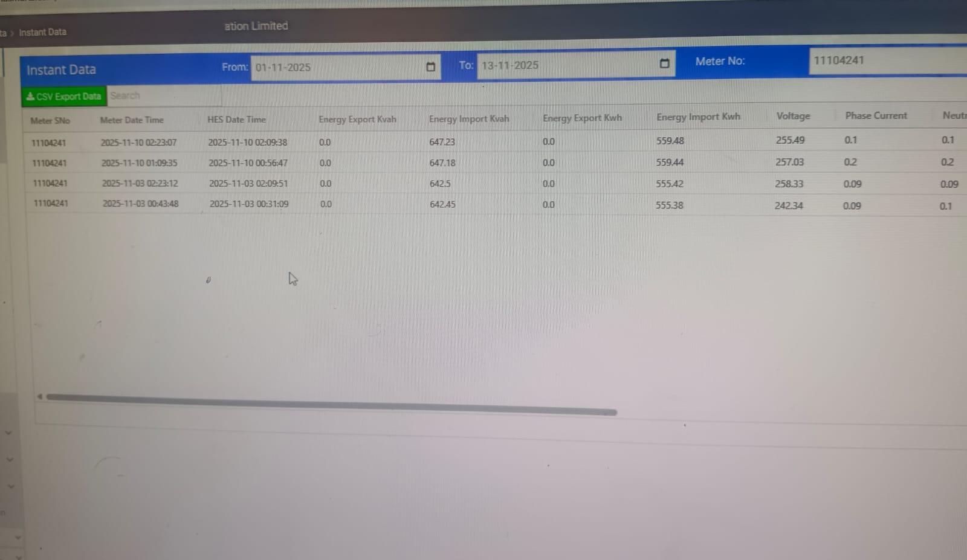Click the To date field showing 13-11-2025
Screen dimensions: 967x560
576,65
